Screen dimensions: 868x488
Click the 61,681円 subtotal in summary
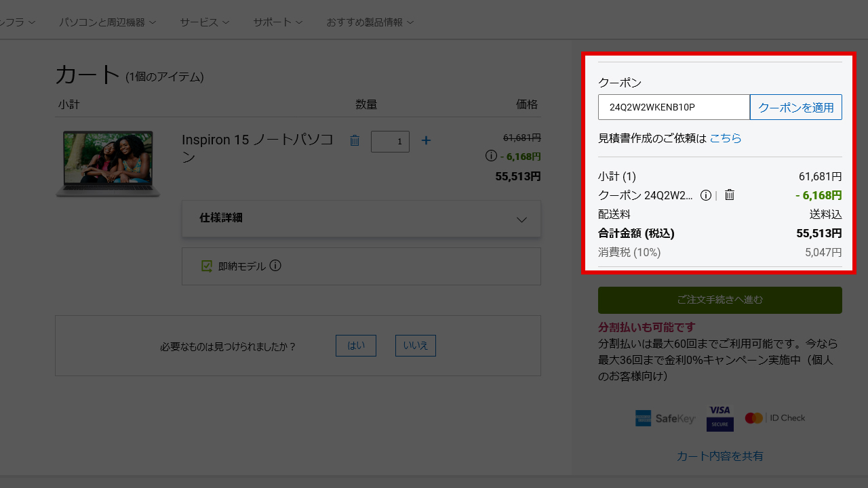[x=821, y=177]
